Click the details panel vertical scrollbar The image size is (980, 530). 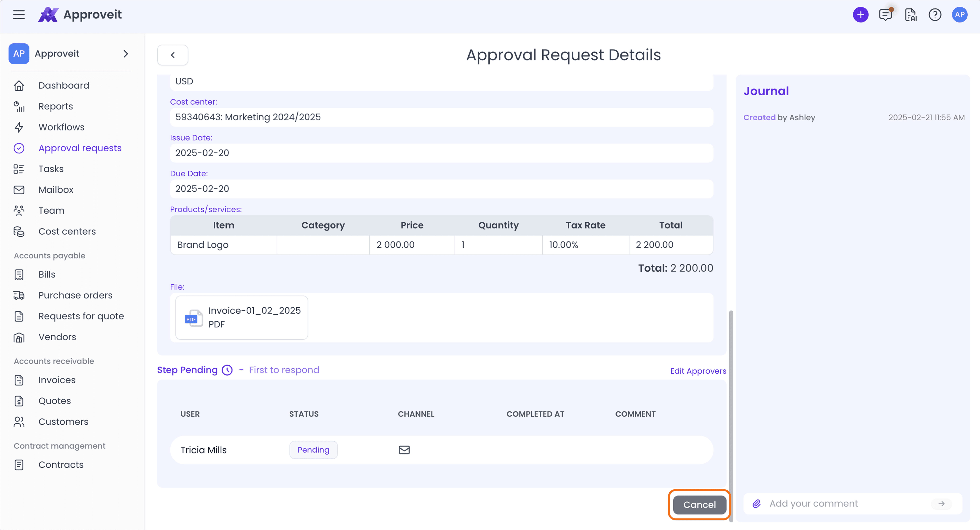coord(731,417)
